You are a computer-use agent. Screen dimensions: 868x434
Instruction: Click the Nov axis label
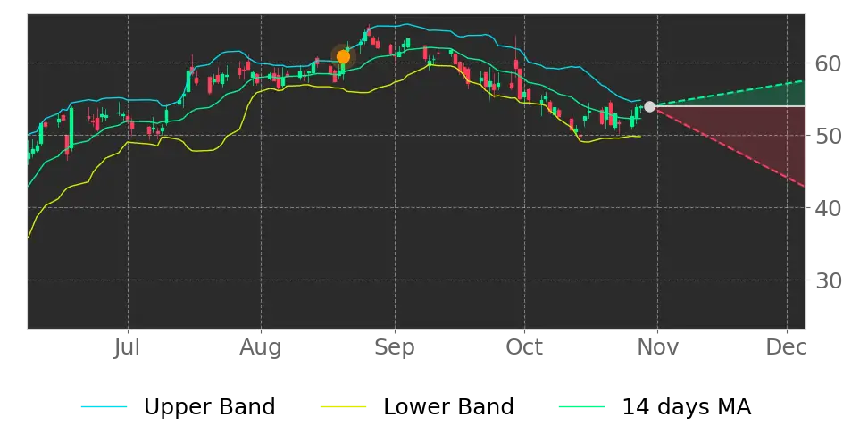tap(657, 347)
